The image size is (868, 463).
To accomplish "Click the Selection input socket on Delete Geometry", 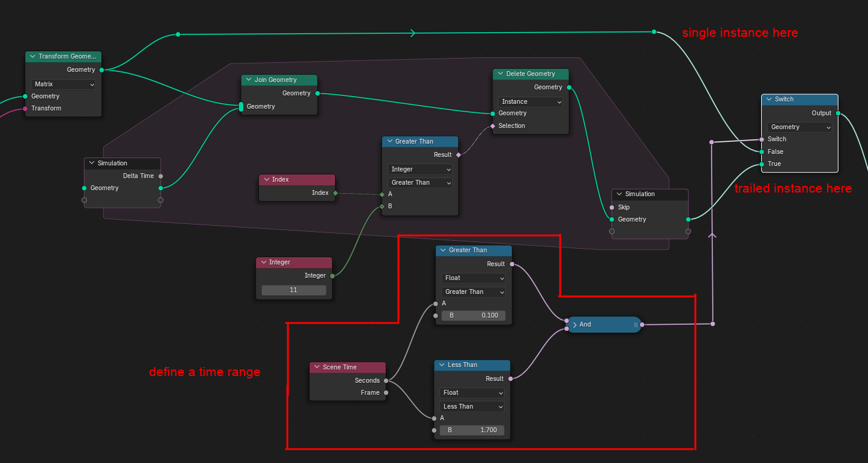I will pos(493,126).
